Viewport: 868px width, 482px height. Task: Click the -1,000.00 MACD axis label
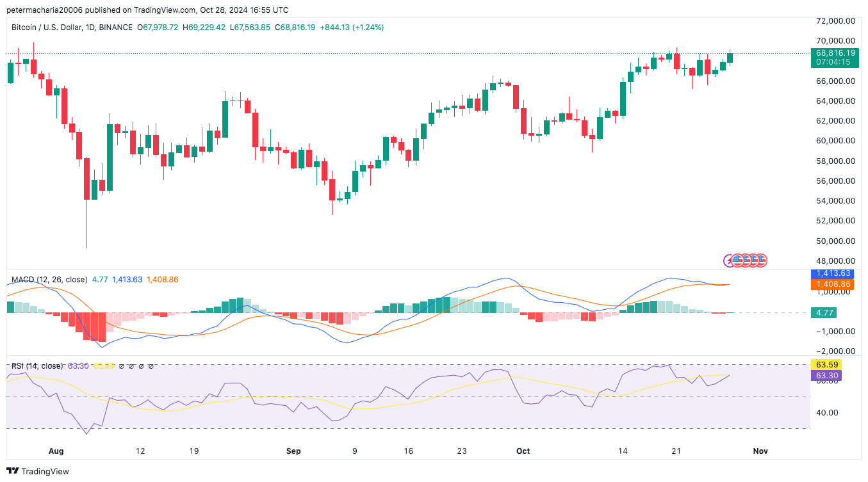click(x=836, y=332)
